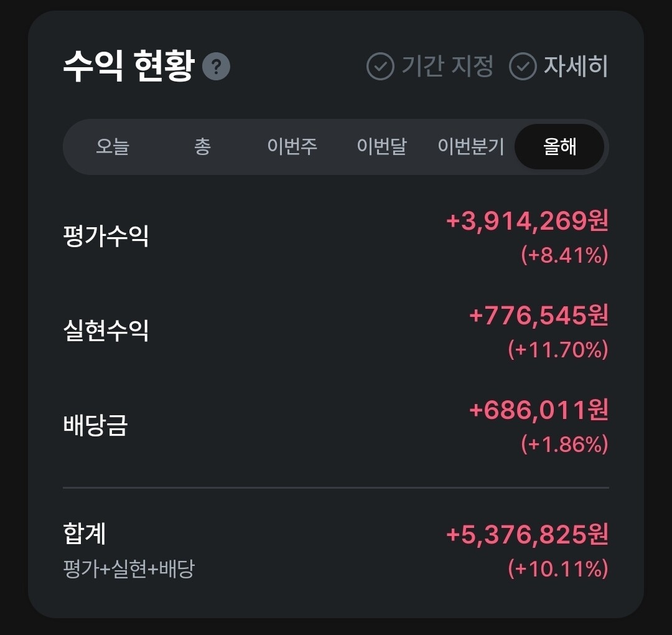The height and width of the screenshot is (635, 672).
Task: Tap the 평가수익 row label
Action: pos(106,237)
